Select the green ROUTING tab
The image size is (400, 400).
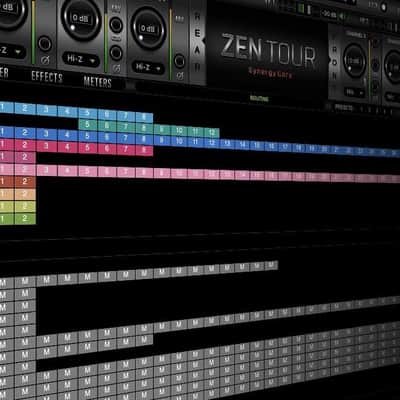(x=259, y=99)
